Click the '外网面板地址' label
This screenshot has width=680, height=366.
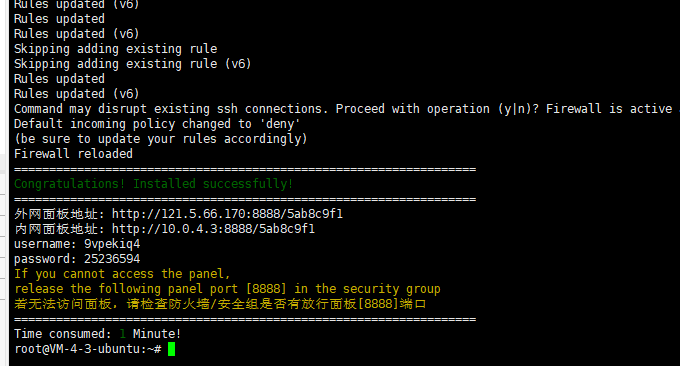click(x=56, y=214)
